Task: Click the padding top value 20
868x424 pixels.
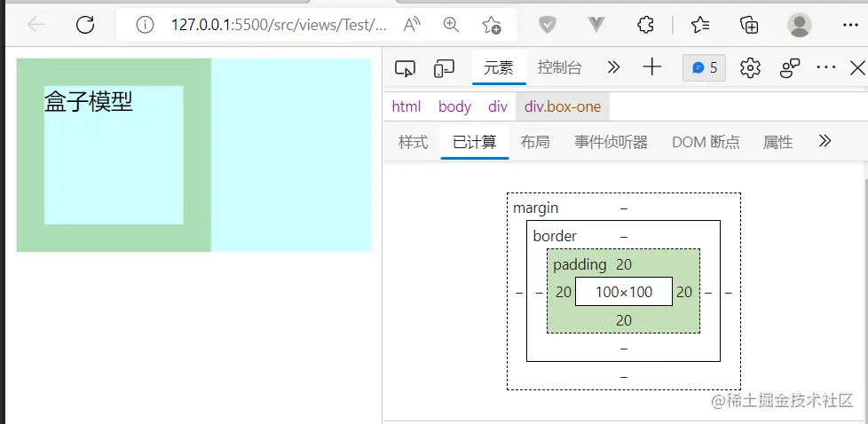Action: (624, 264)
